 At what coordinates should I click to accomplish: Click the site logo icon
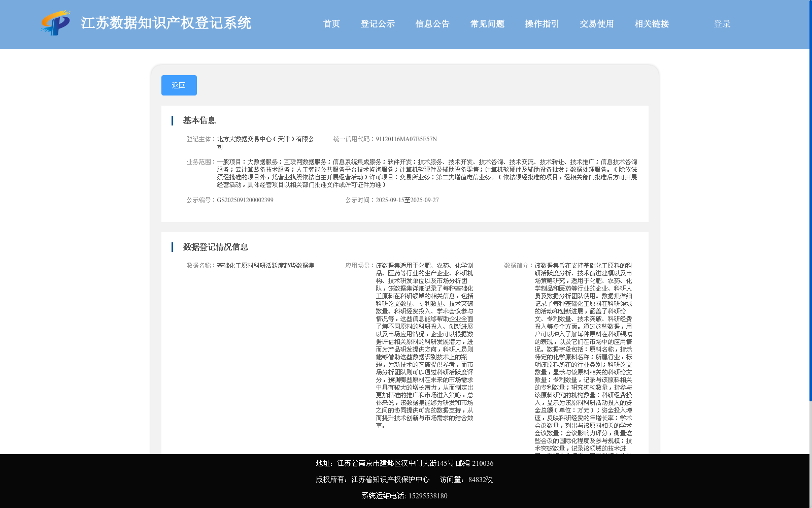(55, 23)
